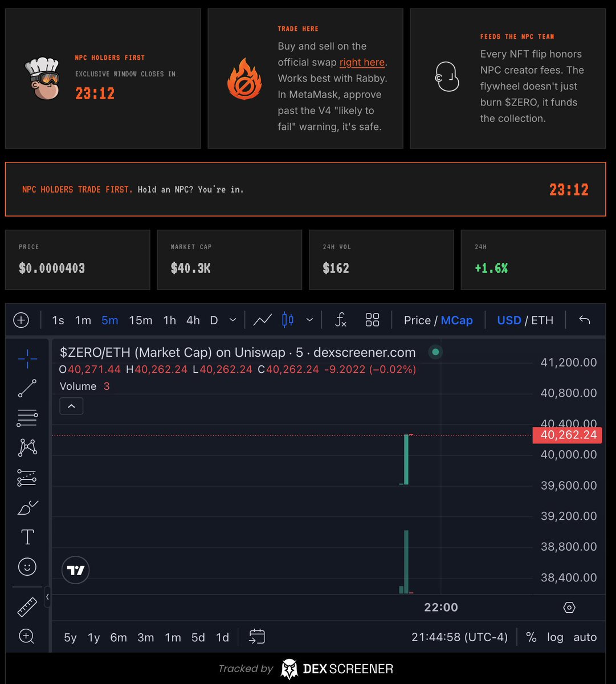Open the official swap 'right here' link
Screen dimensions: 616x684
[x=362, y=62]
